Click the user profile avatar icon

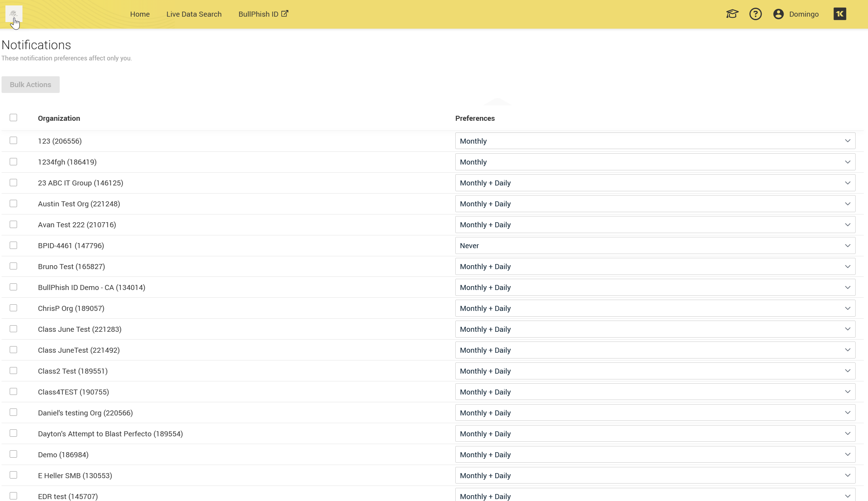click(778, 14)
